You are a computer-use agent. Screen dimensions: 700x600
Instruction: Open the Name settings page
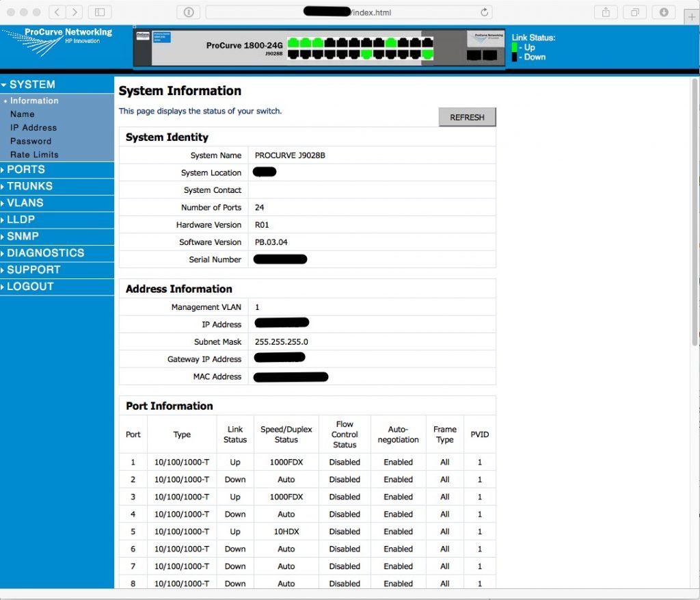23,114
